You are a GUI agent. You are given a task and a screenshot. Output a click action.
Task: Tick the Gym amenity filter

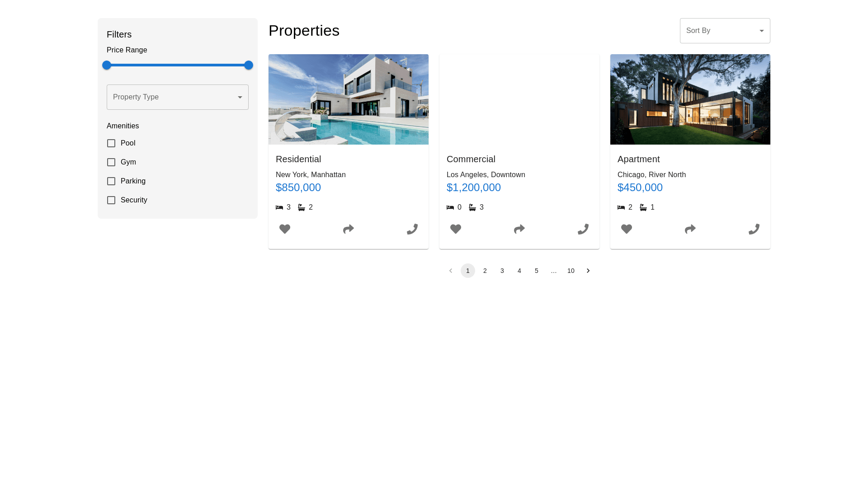(x=111, y=162)
